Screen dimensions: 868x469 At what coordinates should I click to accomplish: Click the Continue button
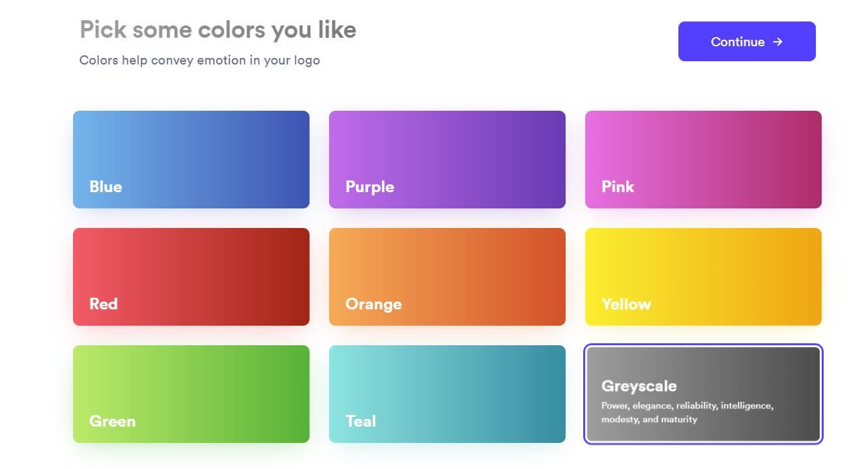pyautogui.click(x=747, y=42)
